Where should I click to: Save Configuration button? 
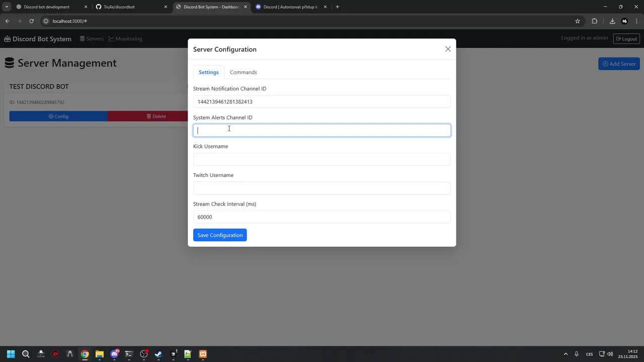tap(220, 235)
